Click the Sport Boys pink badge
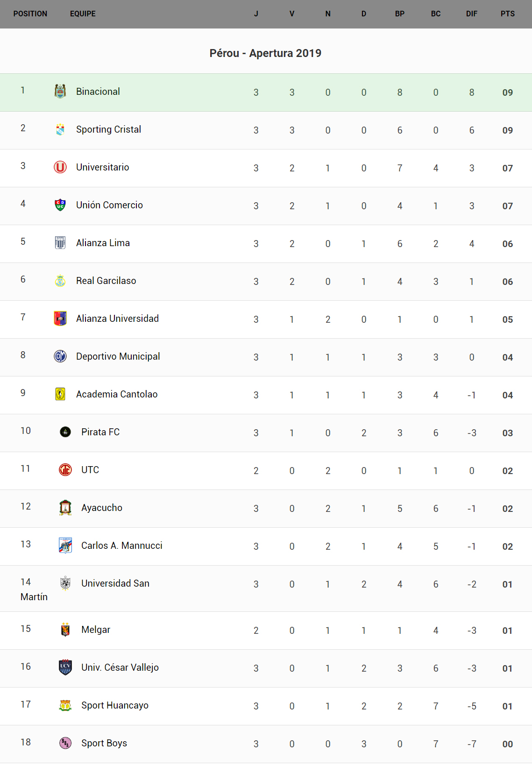The image size is (532, 766). click(65, 743)
